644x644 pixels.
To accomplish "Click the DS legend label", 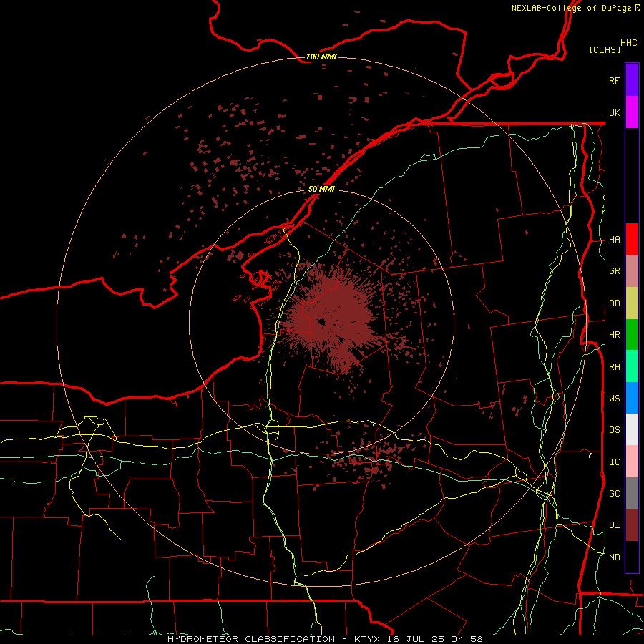I will pyautogui.click(x=615, y=430).
